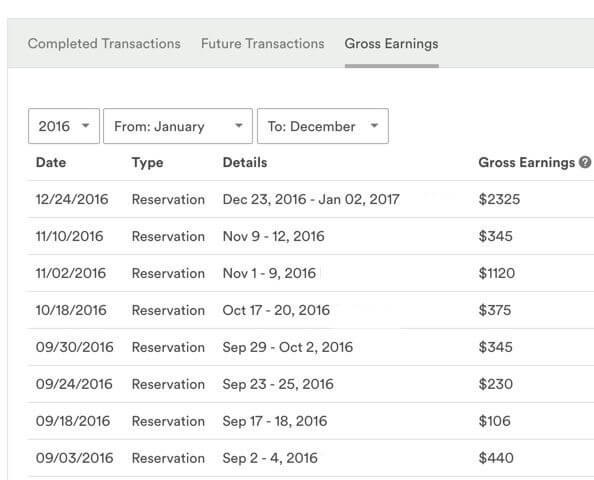Select the 09/30/2016 date cell

(x=75, y=347)
